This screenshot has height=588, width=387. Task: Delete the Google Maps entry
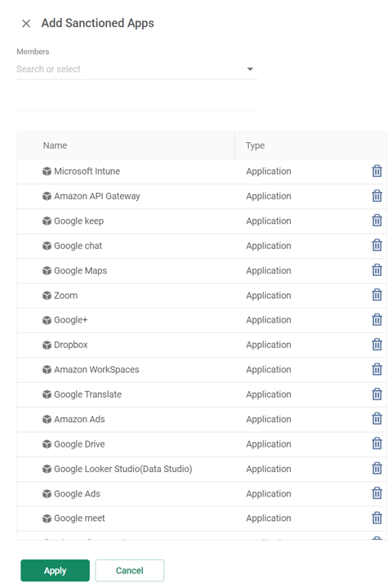pos(377,270)
